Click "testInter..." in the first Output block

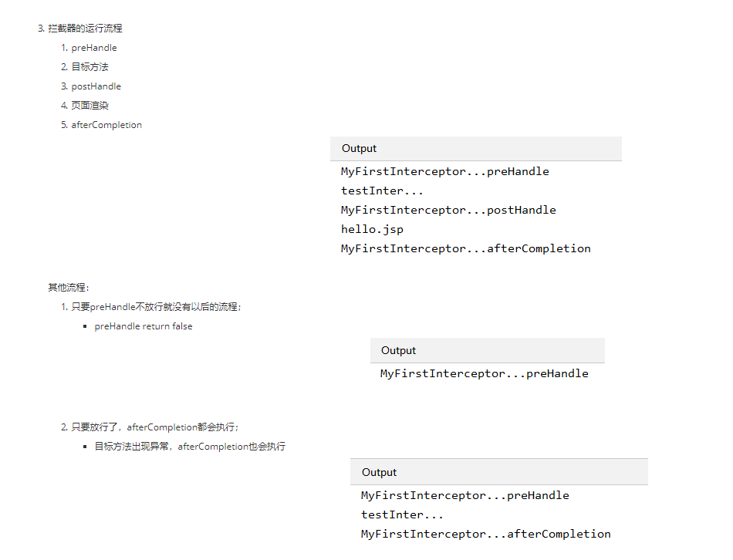tap(382, 191)
